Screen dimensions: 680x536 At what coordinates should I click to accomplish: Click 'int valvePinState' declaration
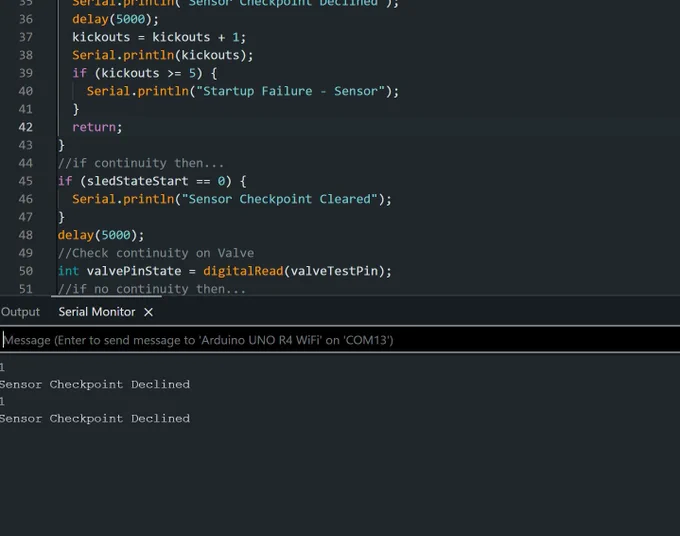(x=119, y=271)
